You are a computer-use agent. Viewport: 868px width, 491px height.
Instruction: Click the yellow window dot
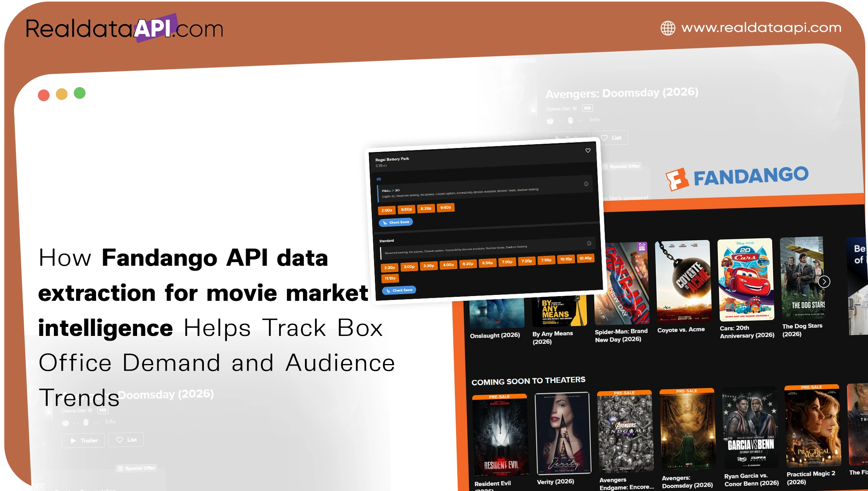tap(62, 94)
